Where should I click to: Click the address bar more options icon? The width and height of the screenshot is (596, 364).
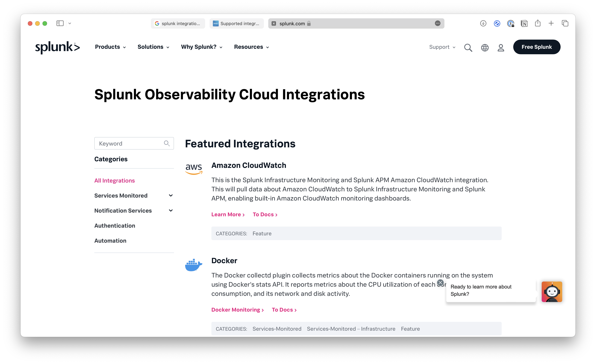(x=438, y=23)
